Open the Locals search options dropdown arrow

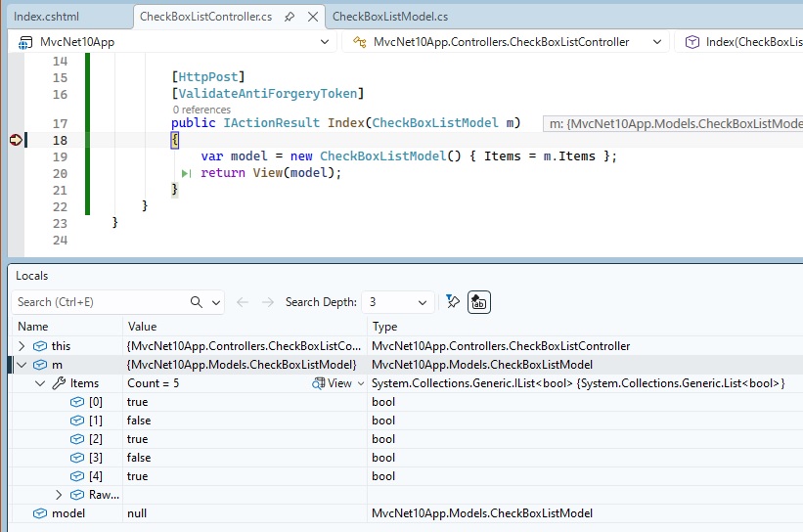click(x=216, y=302)
